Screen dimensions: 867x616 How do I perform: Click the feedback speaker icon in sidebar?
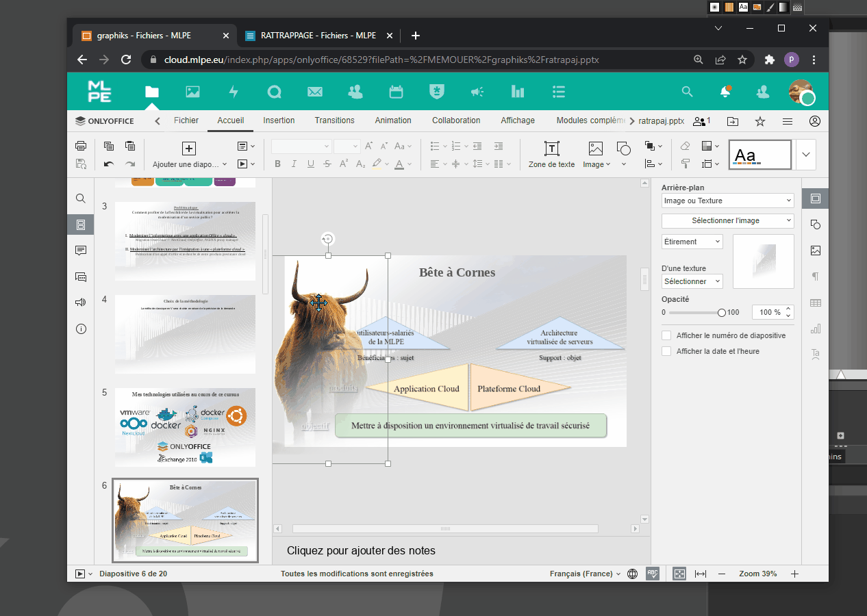click(81, 303)
